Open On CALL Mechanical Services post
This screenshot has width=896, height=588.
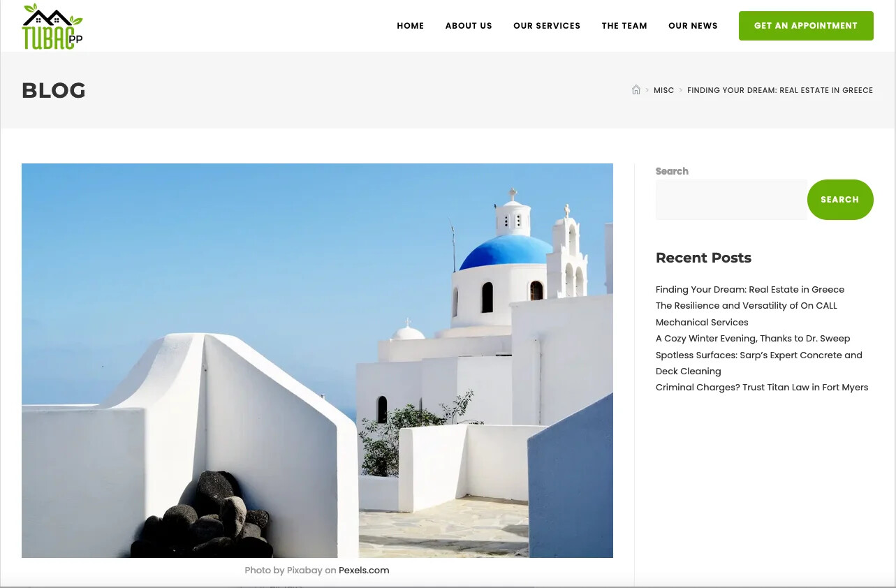[746, 306]
